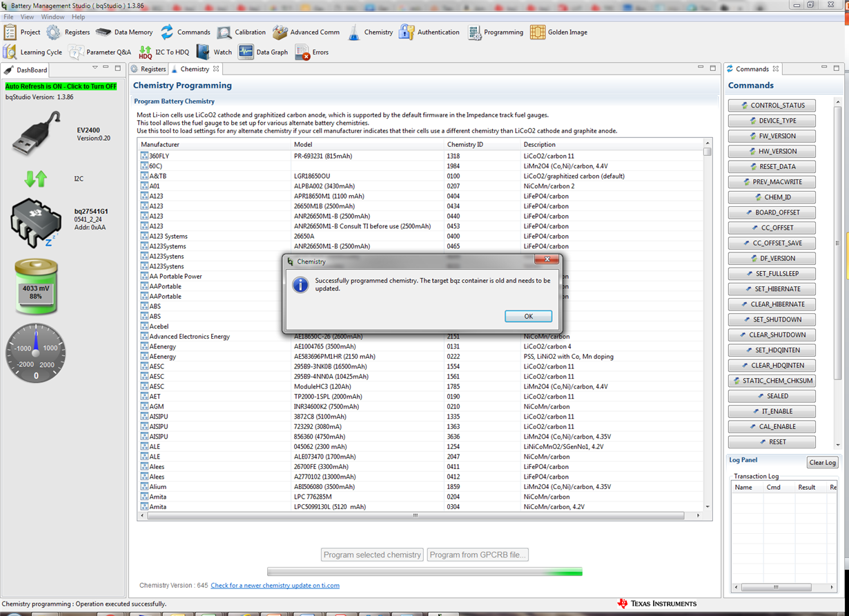
Task: Open the Errors icon
Action: click(x=302, y=52)
